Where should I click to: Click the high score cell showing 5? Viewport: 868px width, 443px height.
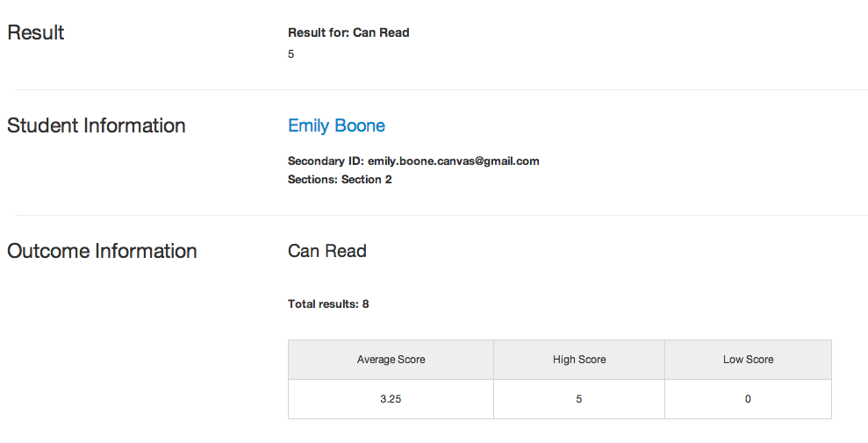coord(579,399)
